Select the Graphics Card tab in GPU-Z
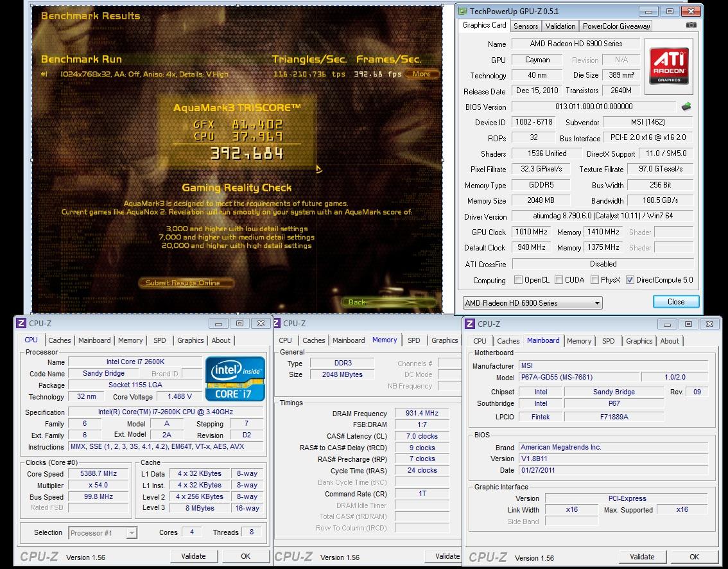 (x=484, y=25)
